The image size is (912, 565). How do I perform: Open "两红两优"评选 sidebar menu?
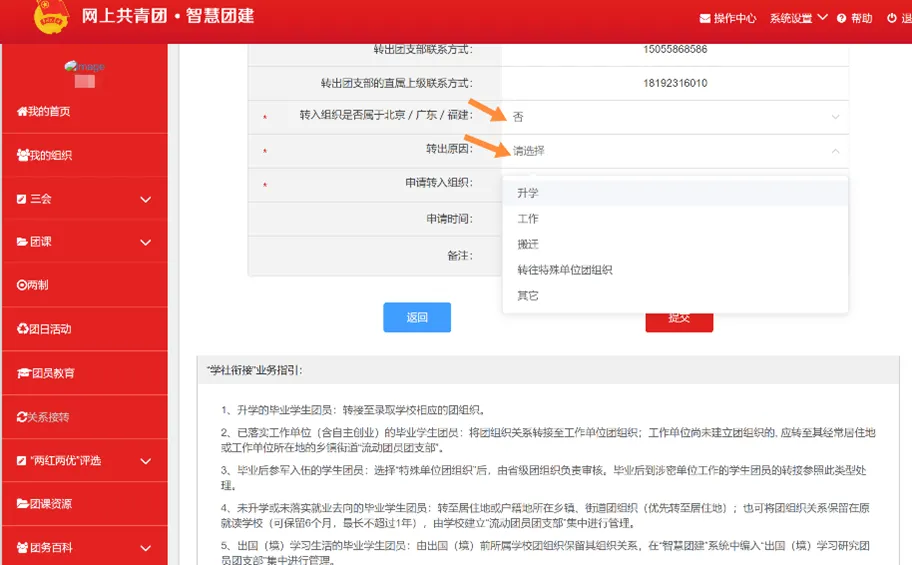(84, 461)
